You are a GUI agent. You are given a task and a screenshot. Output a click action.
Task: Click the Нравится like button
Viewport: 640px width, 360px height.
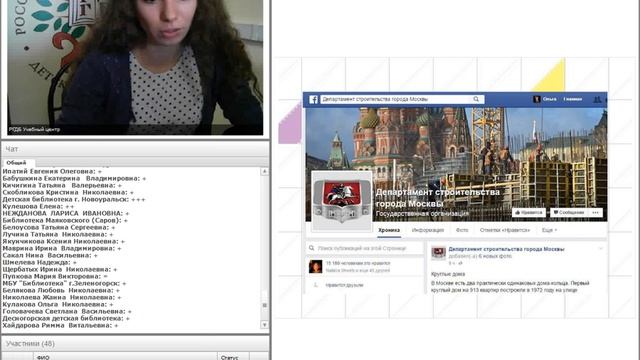click(529, 213)
